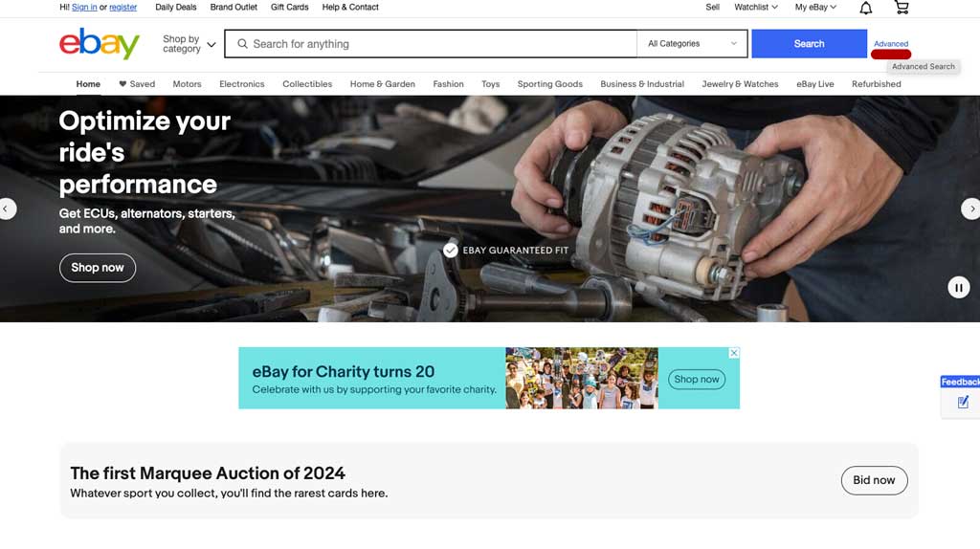Image resolution: width=980 pixels, height=549 pixels.
Task: Click the blue Search button
Action: [x=809, y=44]
